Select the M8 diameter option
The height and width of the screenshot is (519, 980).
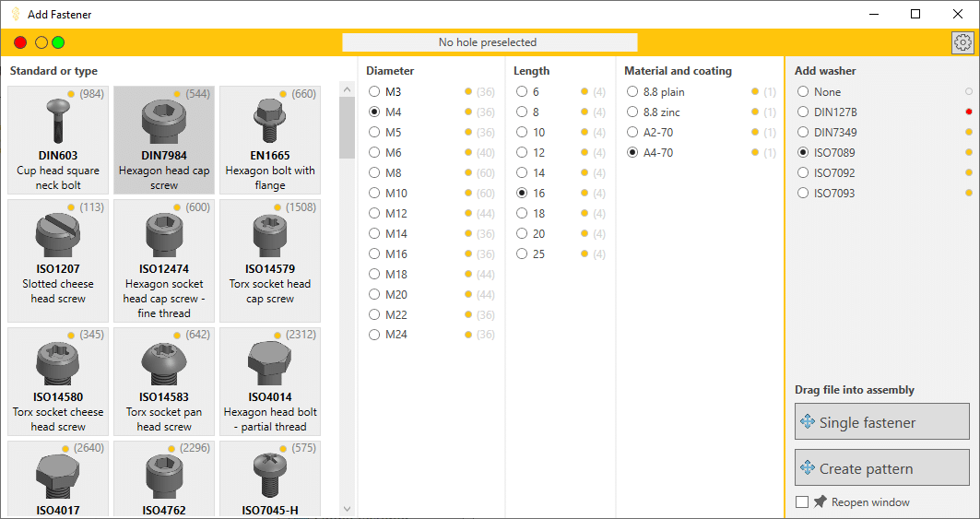click(374, 173)
